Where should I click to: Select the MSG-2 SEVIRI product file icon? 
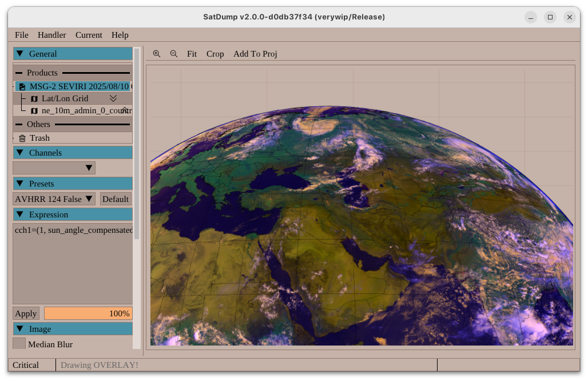22,86
